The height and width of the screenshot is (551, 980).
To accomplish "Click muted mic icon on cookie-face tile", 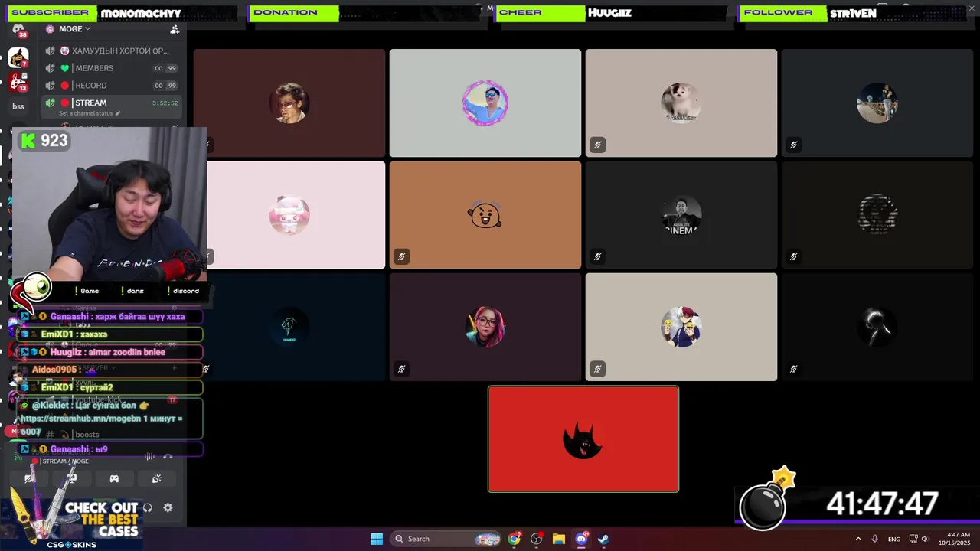I will (x=401, y=256).
